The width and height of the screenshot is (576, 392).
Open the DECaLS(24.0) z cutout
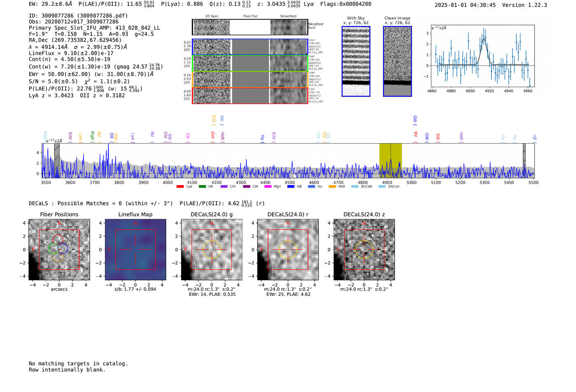(x=364, y=250)
